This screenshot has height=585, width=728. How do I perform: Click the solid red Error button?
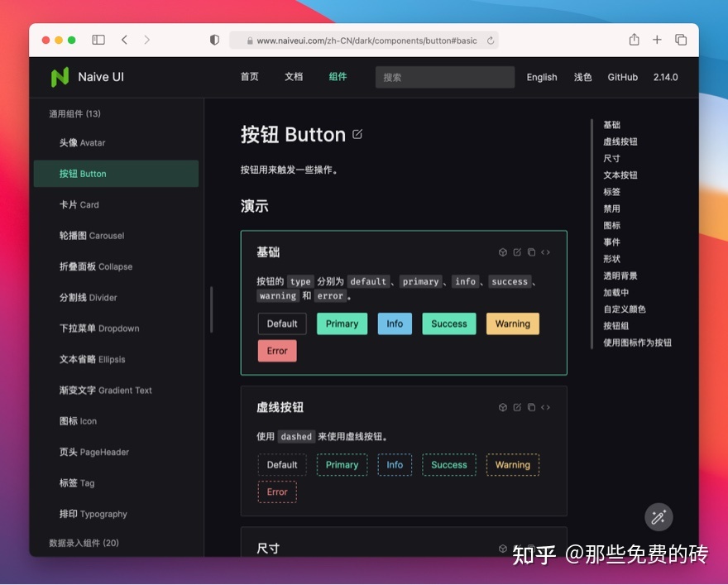click(277, 351)
